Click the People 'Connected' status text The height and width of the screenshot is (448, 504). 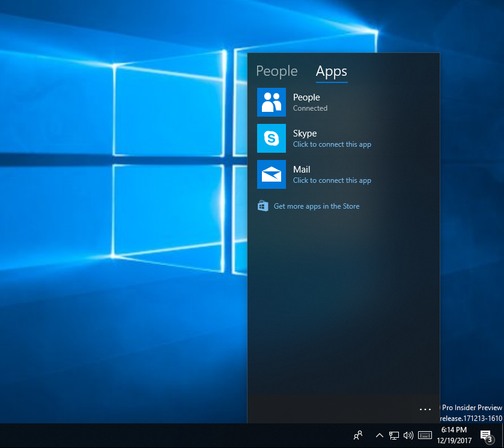click(310, 108)
